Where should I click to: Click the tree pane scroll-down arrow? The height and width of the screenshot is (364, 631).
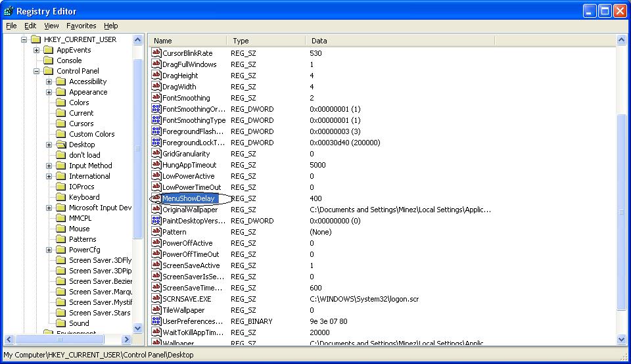(x=137, y=329)
